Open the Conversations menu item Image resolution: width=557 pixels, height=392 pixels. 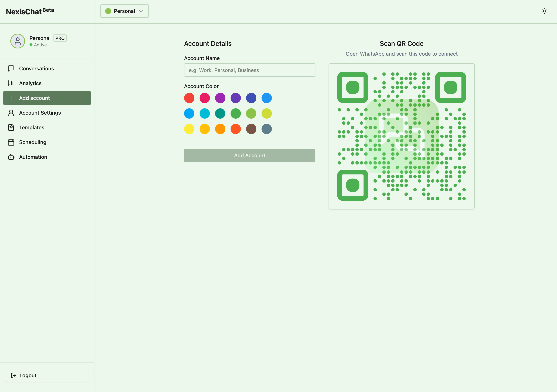coord(47,69)
